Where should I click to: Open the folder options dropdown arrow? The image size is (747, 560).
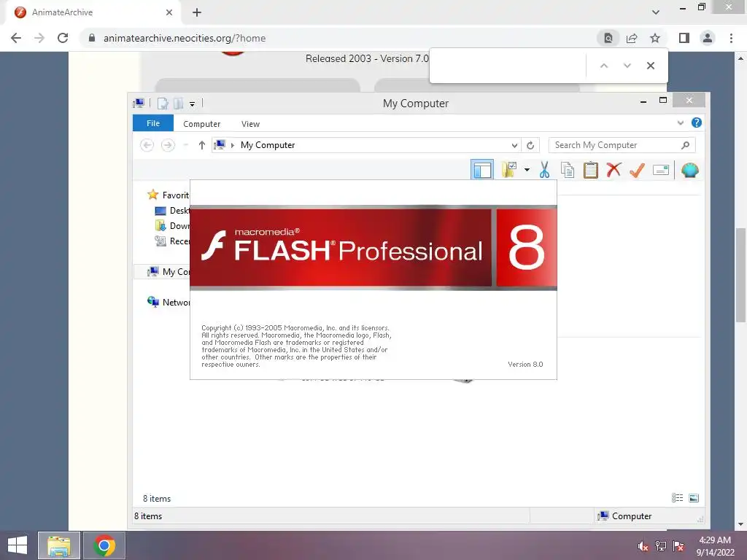[527, 169]
